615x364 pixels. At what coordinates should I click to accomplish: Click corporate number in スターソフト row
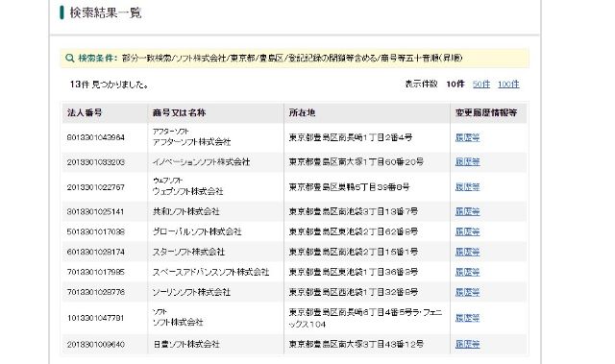(96, 252)
